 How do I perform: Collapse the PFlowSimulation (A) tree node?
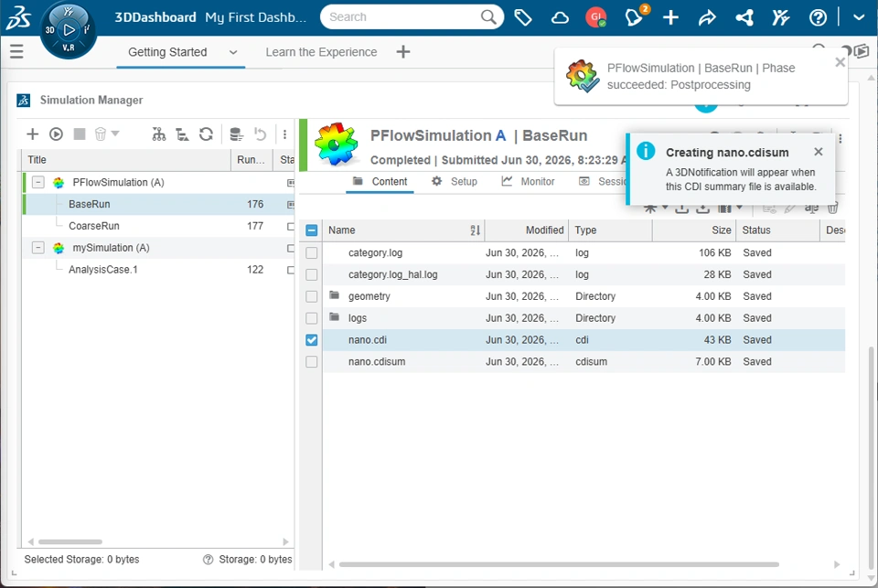point(38,182)
